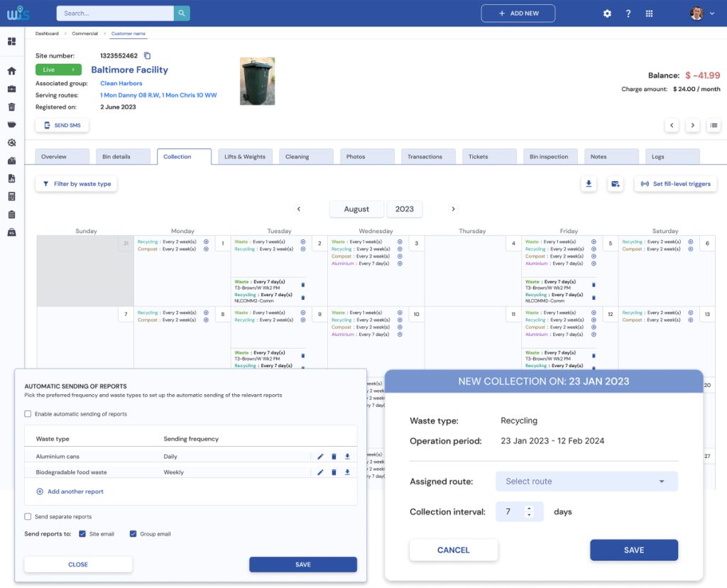Screen dimensions: 727x588
Task: Toggle Send separate reports checkbox
Action: [x=28, y=517]
